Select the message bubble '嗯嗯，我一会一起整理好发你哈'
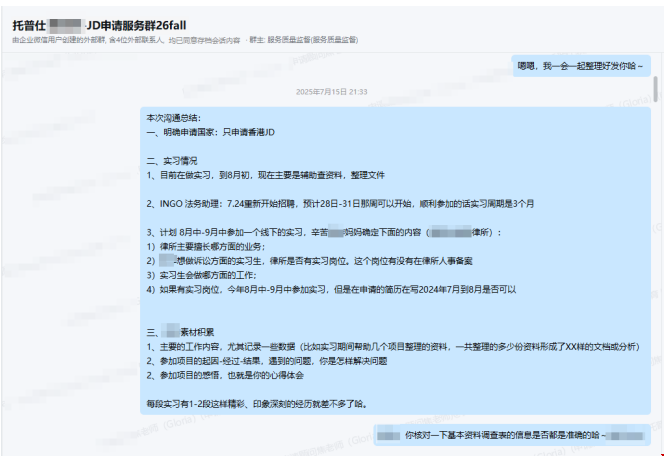 pos(580,66)
